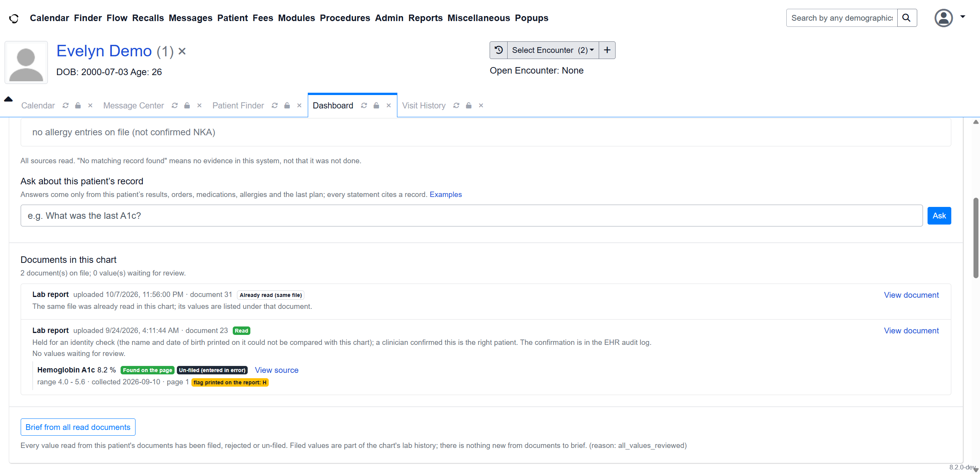Click the search magnifier icon
Screen dimensions: 980x474
tap(906, 18)
